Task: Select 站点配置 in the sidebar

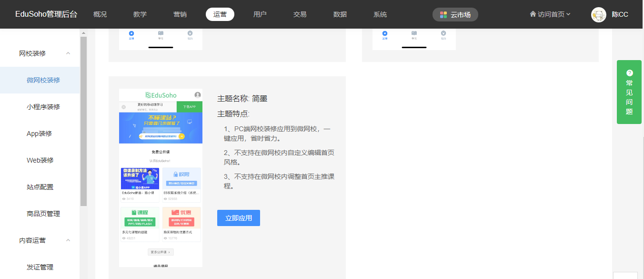Action: click(40, 187)
